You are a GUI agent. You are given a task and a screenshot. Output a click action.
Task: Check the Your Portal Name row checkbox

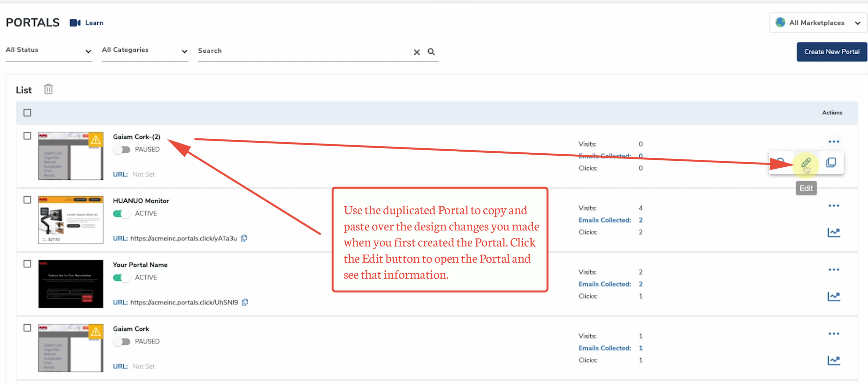[x=27, y=264]
